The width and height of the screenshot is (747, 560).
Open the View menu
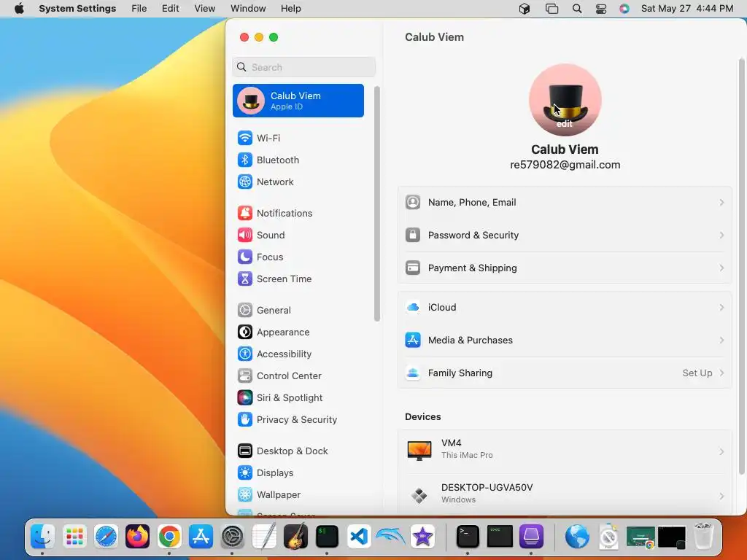point(205,9)
